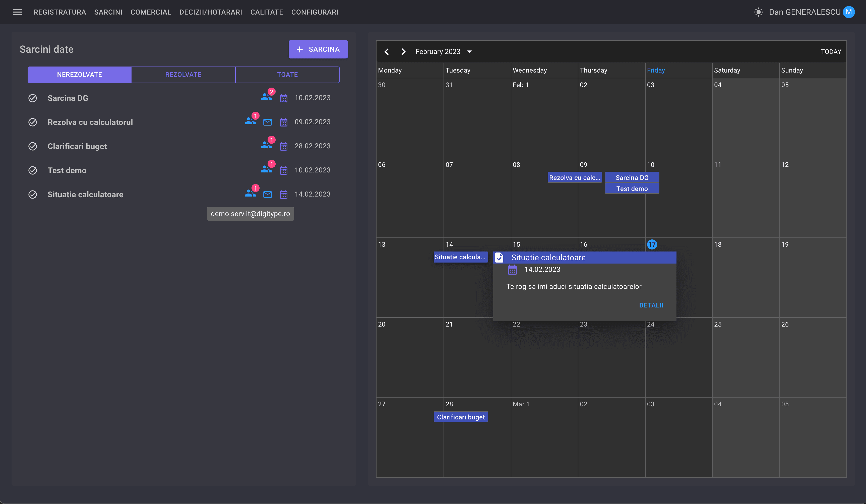This screenshot has width=866, height=504.
Task: Open the email icon for Rezolva cu calculatorul
Action: [267, 122]
